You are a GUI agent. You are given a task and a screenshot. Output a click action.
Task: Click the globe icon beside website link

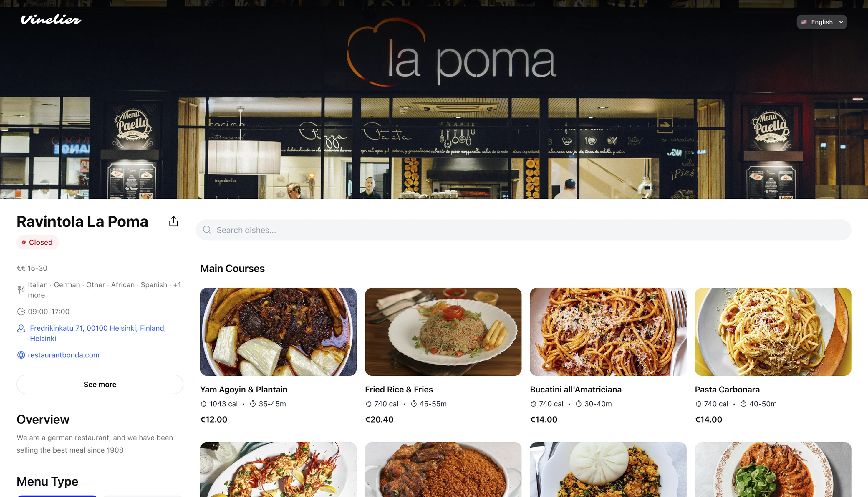21,355
